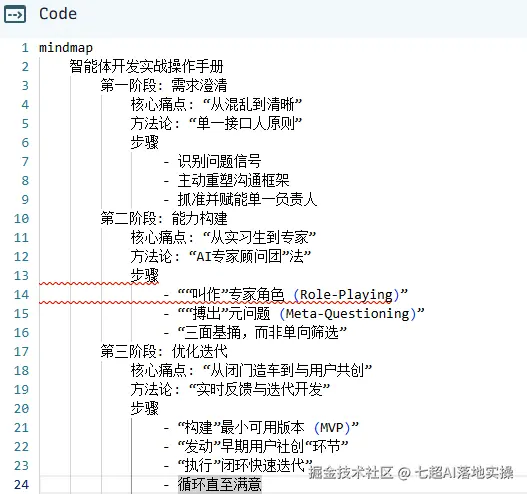Image resolution: width=527 pixels, height=494 pixels.
Task: Click the 步骤 text on line 6
Action: [145, 142]
